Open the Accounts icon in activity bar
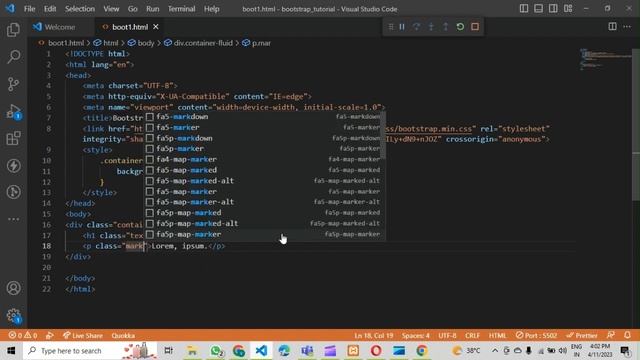 click(13, 288)
